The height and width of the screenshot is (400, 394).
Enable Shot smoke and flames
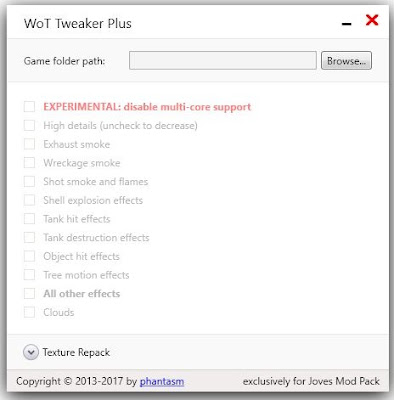(x=29, y=181)
